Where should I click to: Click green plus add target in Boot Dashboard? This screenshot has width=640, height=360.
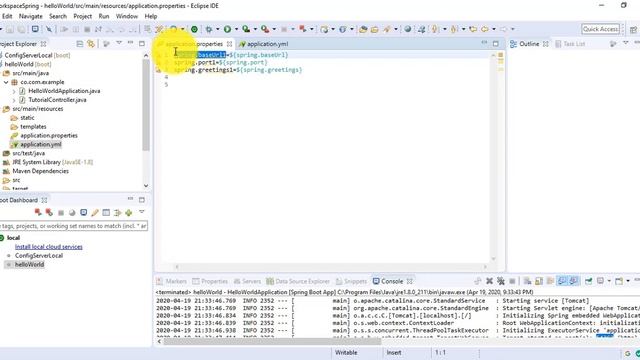pos(129,213)
